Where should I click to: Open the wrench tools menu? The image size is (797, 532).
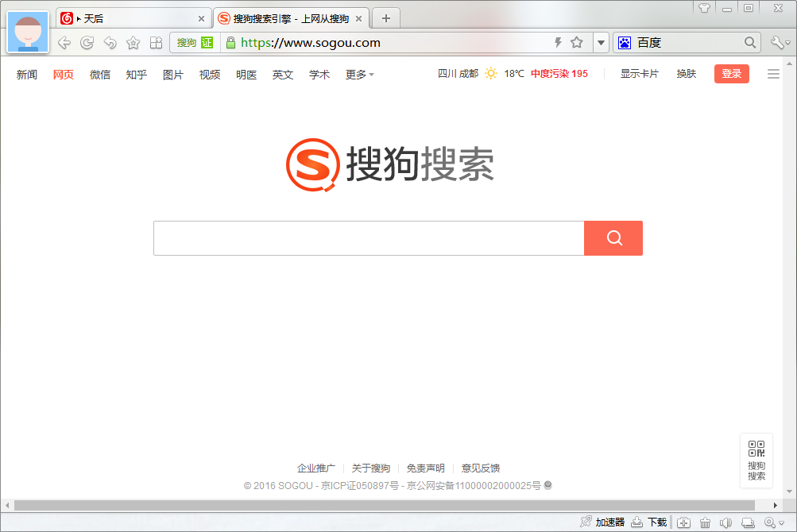tap(780, 43)
